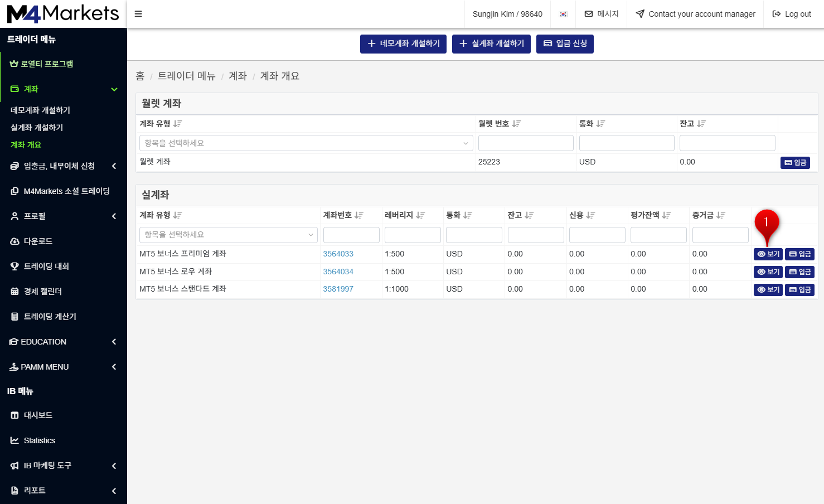Open the Korean flag language selector
The image size is (824, 504).
coord(564,14)
